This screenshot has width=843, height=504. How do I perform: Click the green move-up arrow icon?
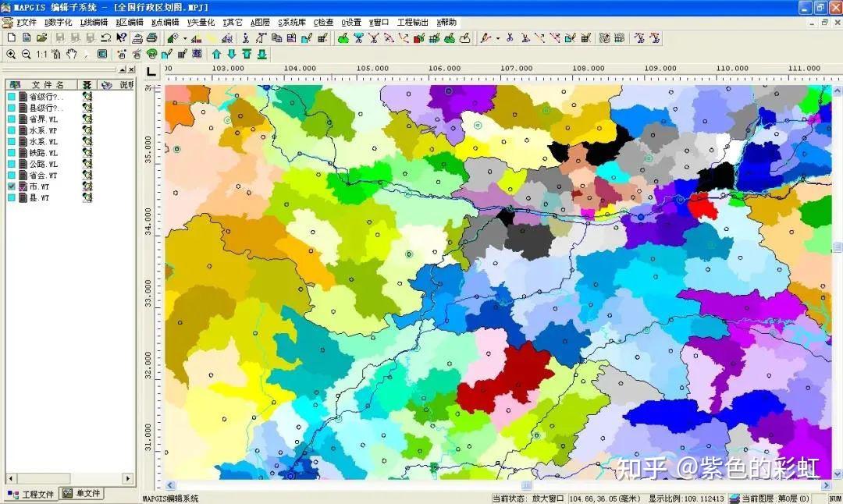(x=217, y=53)
